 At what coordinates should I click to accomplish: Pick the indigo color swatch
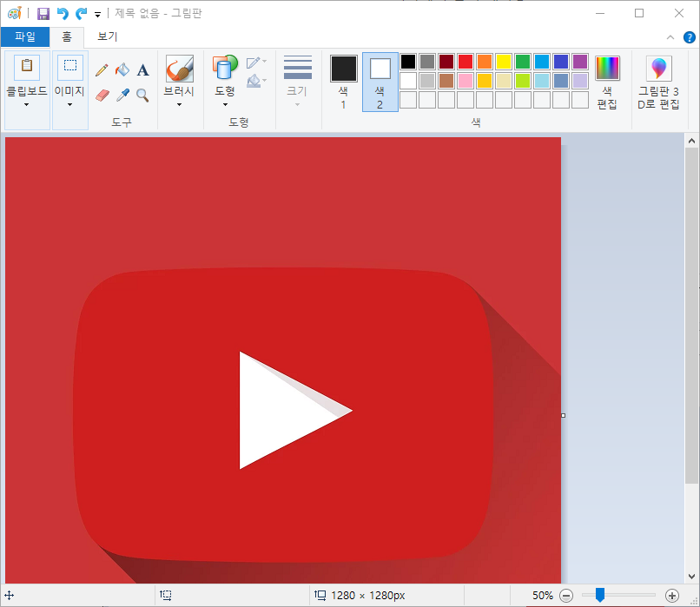561,62
